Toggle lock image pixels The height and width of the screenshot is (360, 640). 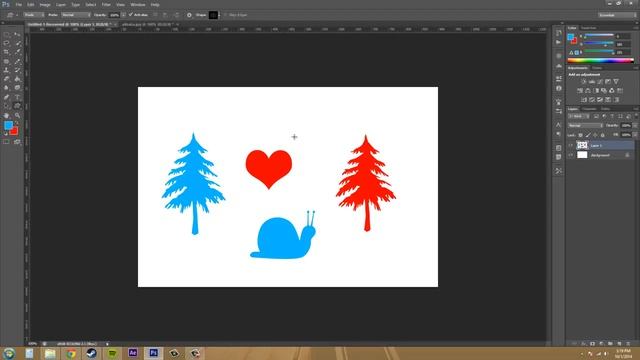(x=588, y=135)
